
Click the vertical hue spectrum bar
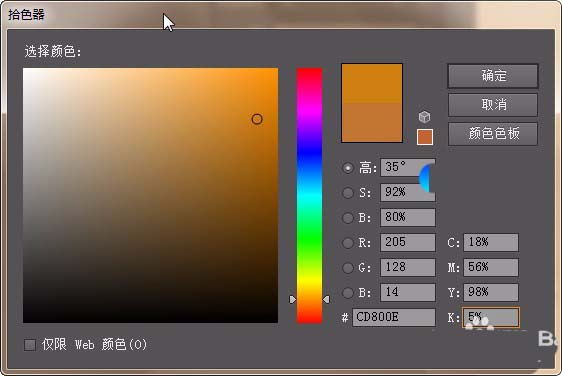pyautogui.click(x=309, y=195)
